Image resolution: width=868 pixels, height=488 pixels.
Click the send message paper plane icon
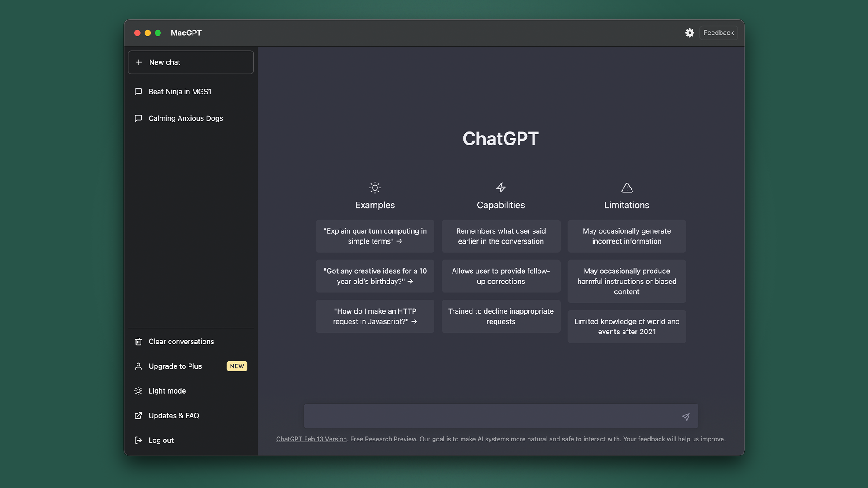[686, 417]
